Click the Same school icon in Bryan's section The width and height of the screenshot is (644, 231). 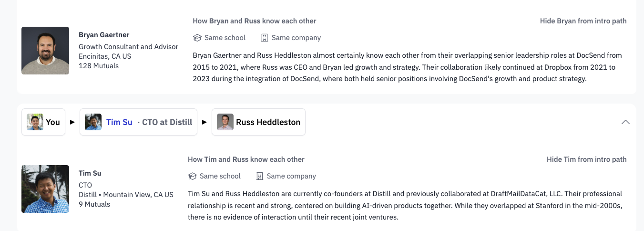[x=197, y=38]
